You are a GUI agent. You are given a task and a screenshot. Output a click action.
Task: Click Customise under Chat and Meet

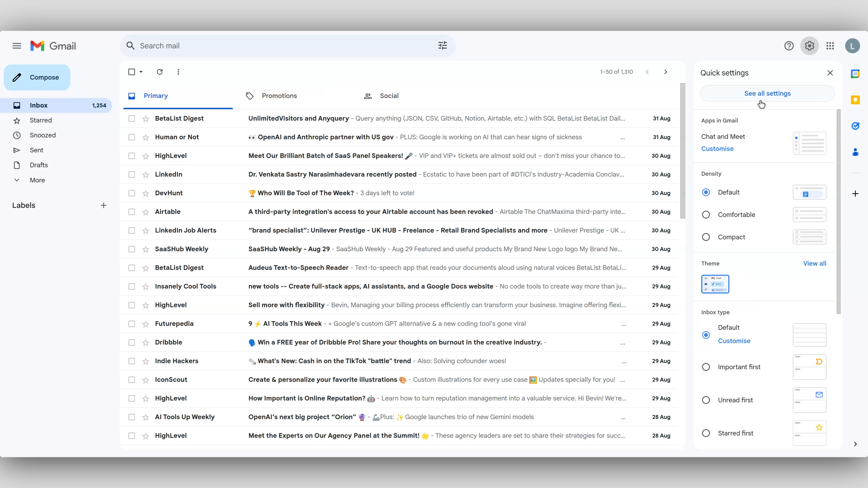717,148
